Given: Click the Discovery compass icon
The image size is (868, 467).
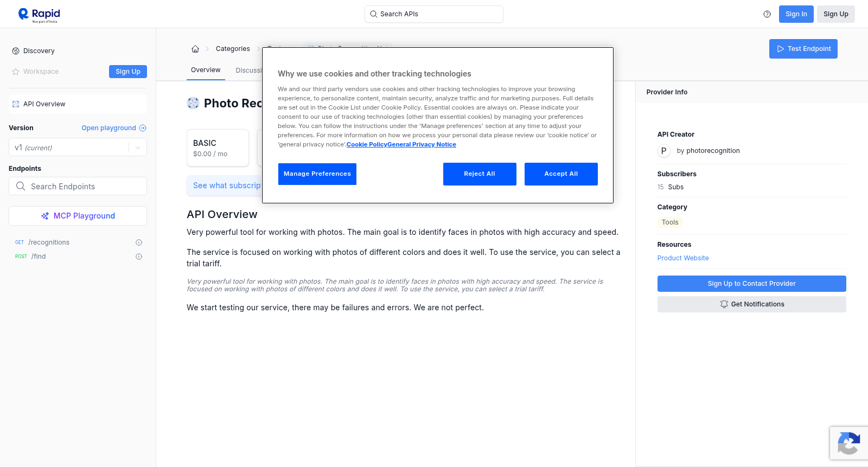Looking at the screenshot, I should coord(16,51).
